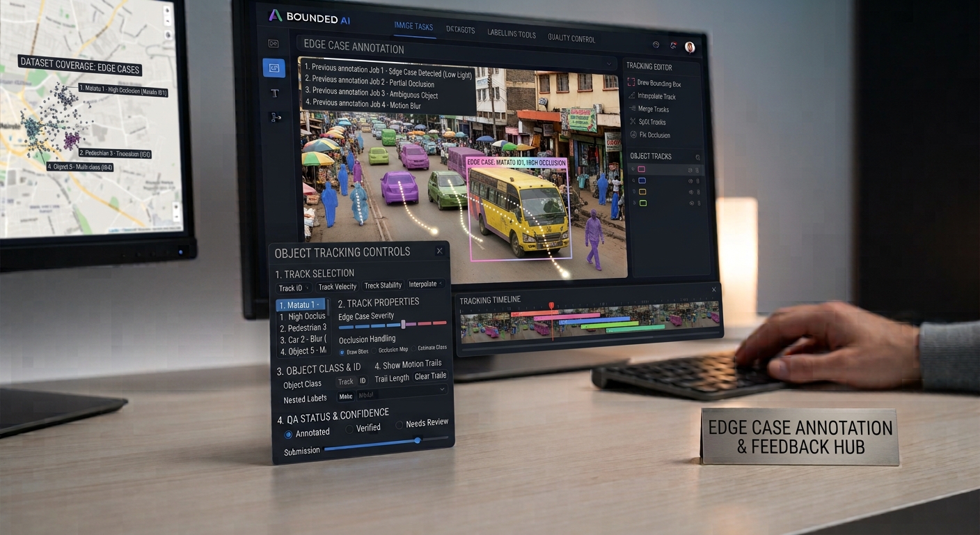
Task: Click the red playhead marker on tracking timeline
Action: pyautogui.click(x=551, y=306)
